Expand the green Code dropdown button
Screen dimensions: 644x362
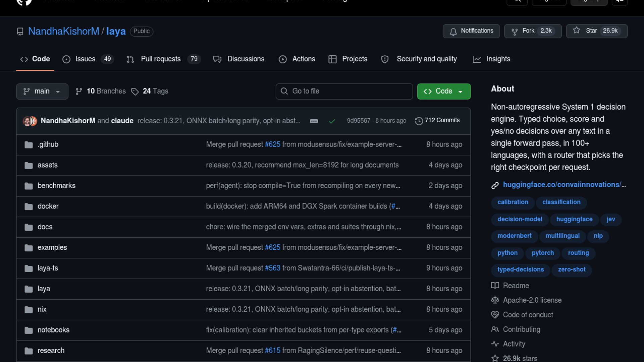[x=444, y=92]
